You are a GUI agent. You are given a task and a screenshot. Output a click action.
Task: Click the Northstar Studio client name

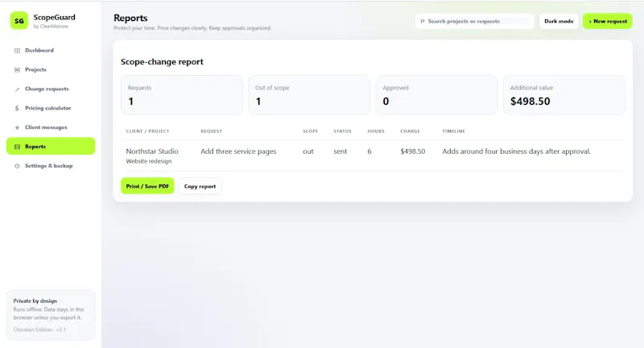coord(152,151)
